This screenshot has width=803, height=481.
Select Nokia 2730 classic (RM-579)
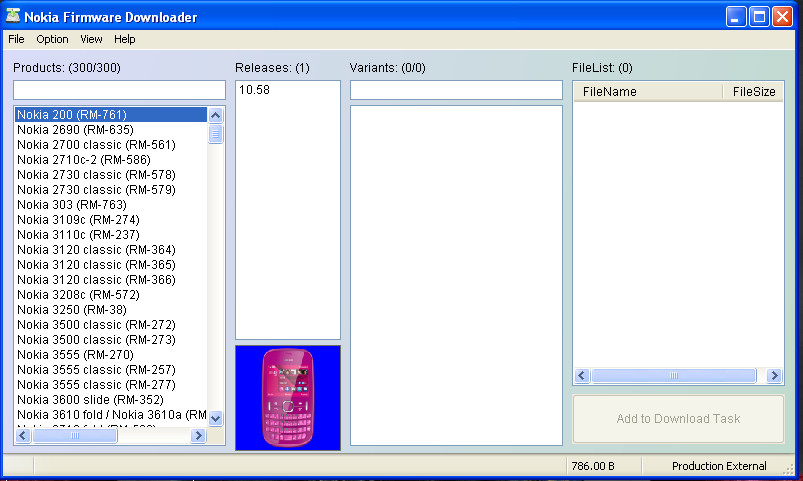111,190
